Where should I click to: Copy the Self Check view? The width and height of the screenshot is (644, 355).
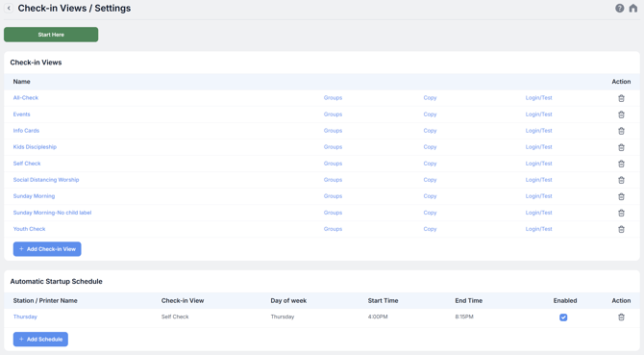pyautogui.click(x=430, y=164)
